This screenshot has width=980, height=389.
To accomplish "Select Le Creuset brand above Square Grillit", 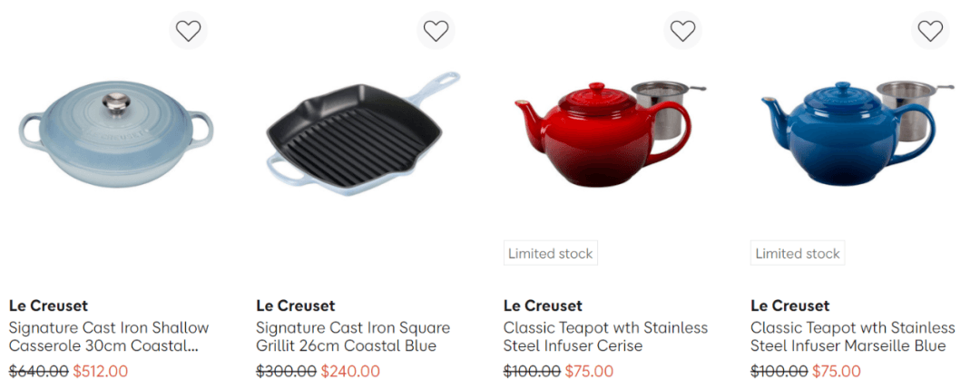I will 296,306.
